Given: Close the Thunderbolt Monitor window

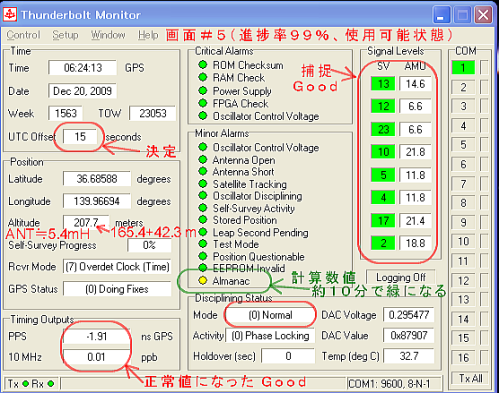Looking at the screenshot, I should coord(483,15).
